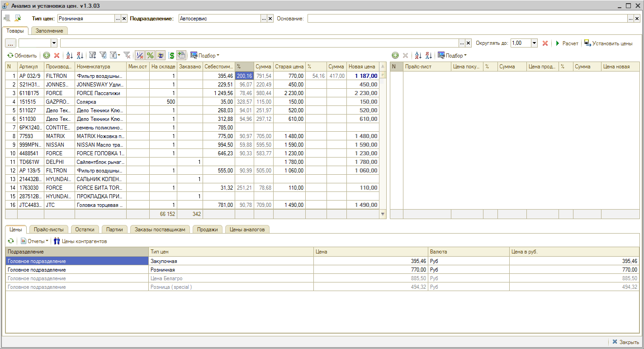This screenshot has width=644, height=349.
Task: Click Прайс-лист column header in right table
Action: [427, 67]
